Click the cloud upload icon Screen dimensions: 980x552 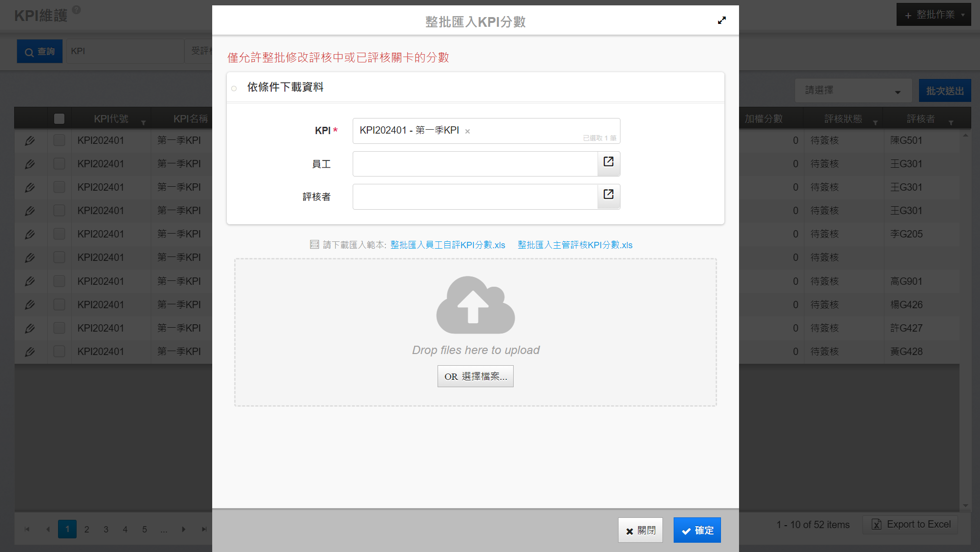click(475, 305)
